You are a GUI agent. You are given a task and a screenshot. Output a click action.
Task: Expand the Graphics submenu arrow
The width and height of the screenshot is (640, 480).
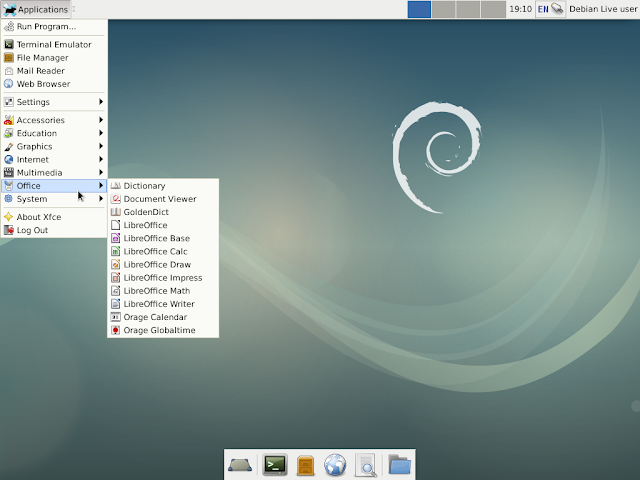coord(101,146)
